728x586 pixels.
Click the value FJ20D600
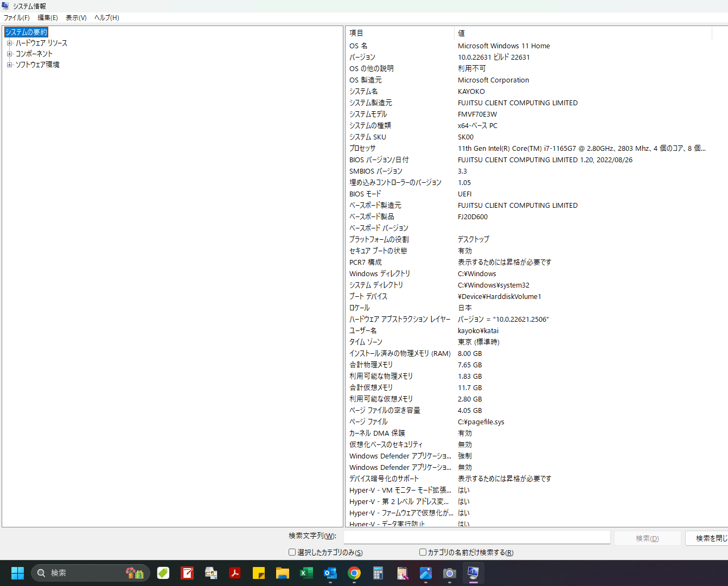tap(472, 216)
